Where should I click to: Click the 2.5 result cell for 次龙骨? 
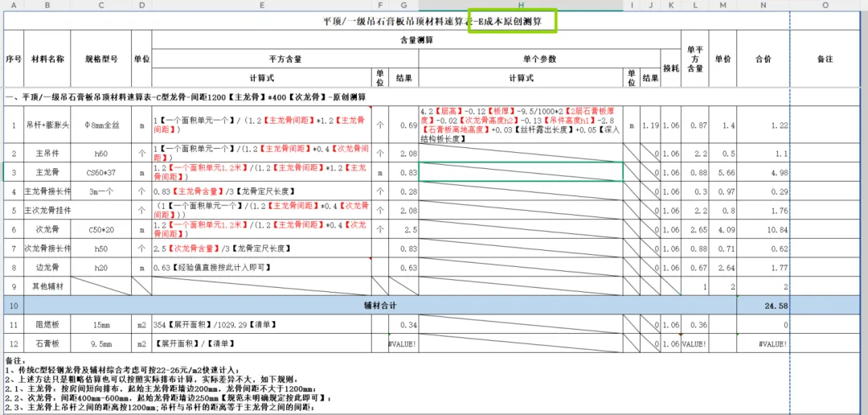403,229
